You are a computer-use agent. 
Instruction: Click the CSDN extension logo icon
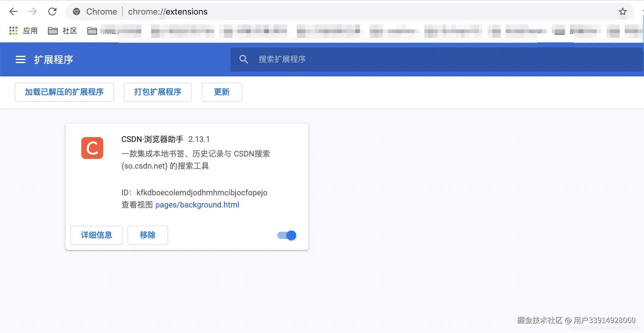(92, 148)
